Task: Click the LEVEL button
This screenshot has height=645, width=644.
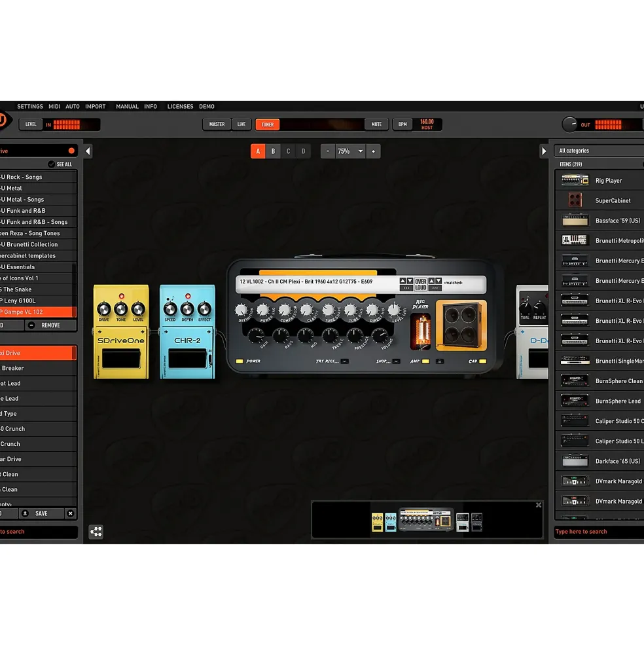Action: coord(31,124)
